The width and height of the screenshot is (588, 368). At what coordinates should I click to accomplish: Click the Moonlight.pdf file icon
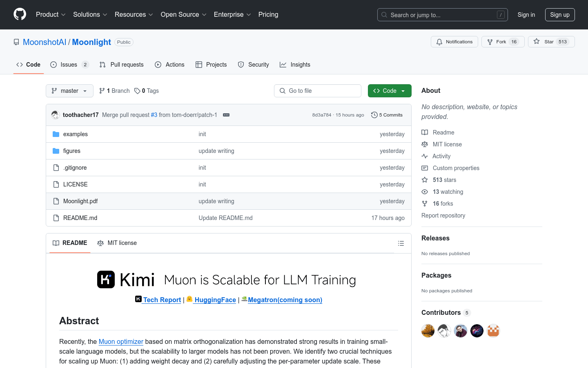pos(56,201)
